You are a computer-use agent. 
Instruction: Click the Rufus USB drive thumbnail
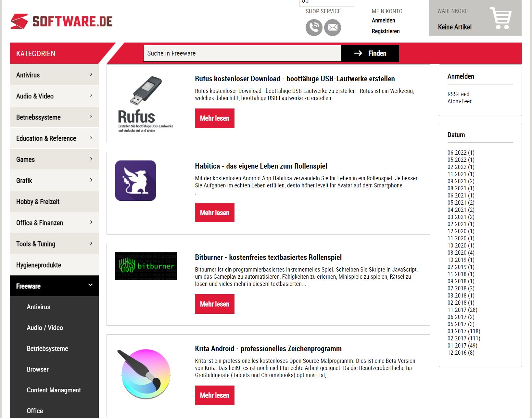tap(146, 104)
